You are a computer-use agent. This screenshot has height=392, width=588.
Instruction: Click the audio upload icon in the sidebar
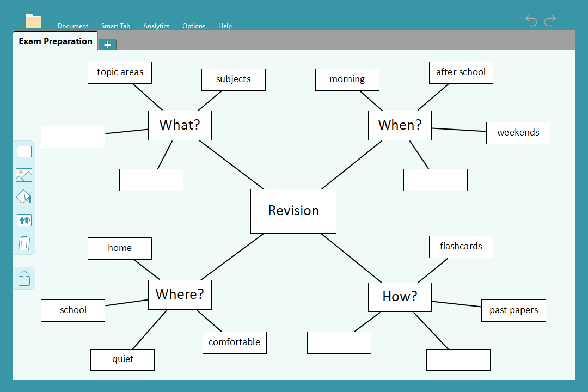(24, 220)
